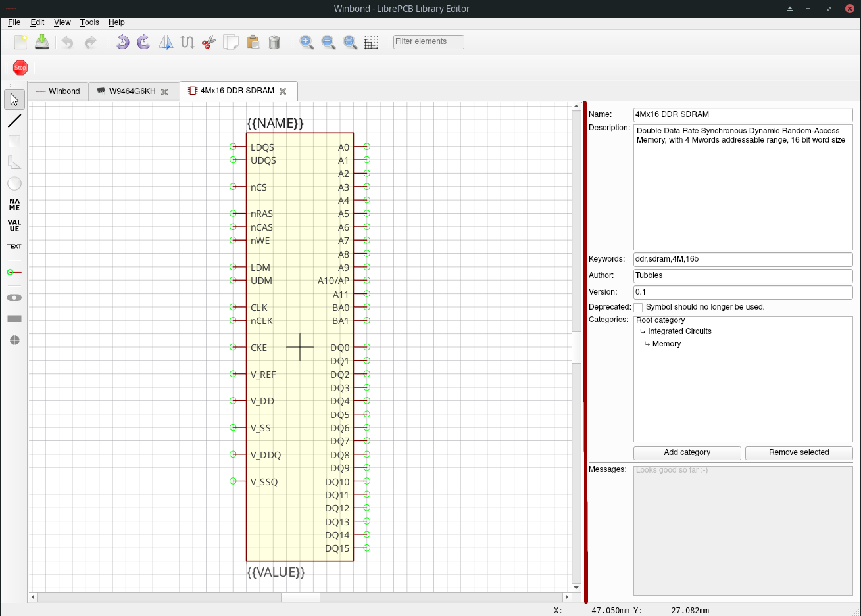Screen dimensions: 861x616
Task: Open the Tools menu
Action: point(89,22)
